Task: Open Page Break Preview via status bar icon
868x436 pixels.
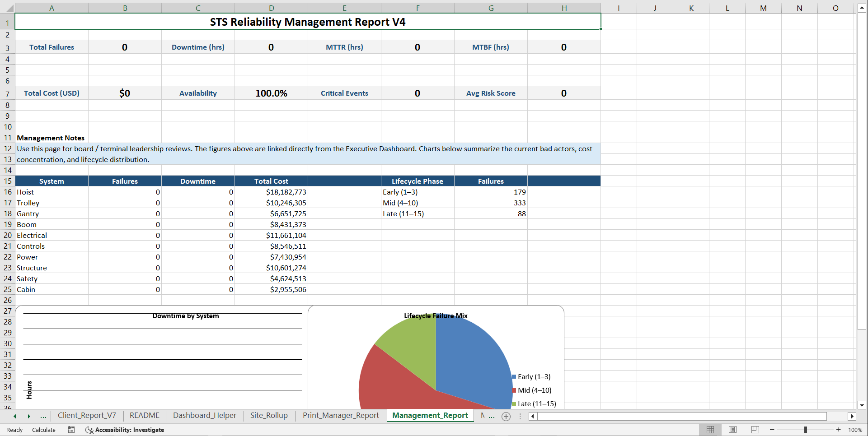Action: click(x=755, y=430)
